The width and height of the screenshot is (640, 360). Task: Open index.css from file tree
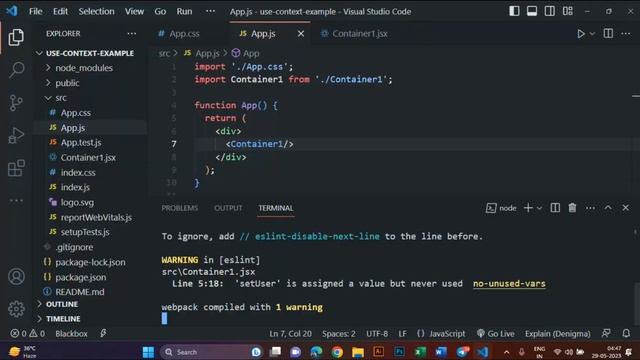click(x=78, y=172)
